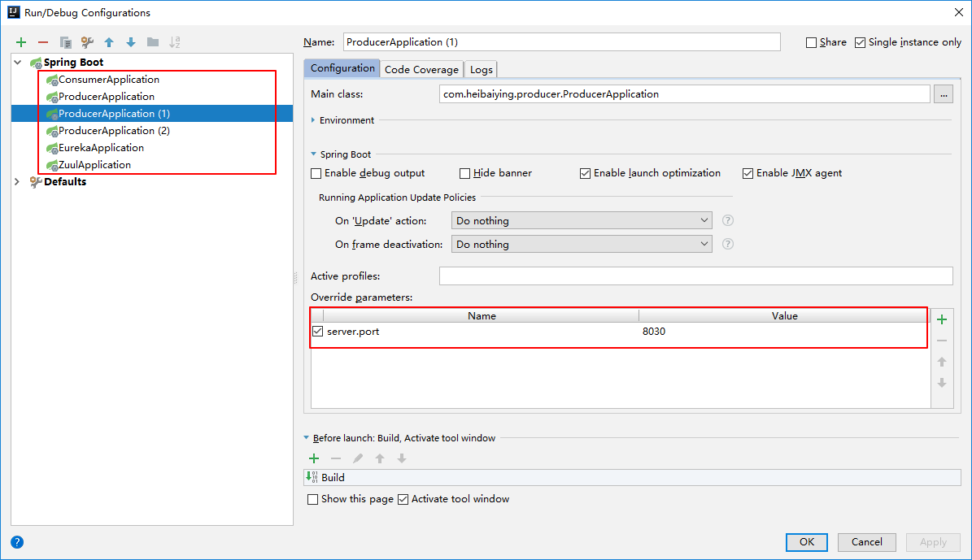Switch to Code Coverage tab
This screenshot has width=972, height=560.
pyautogui.click(x=421, y=69)
